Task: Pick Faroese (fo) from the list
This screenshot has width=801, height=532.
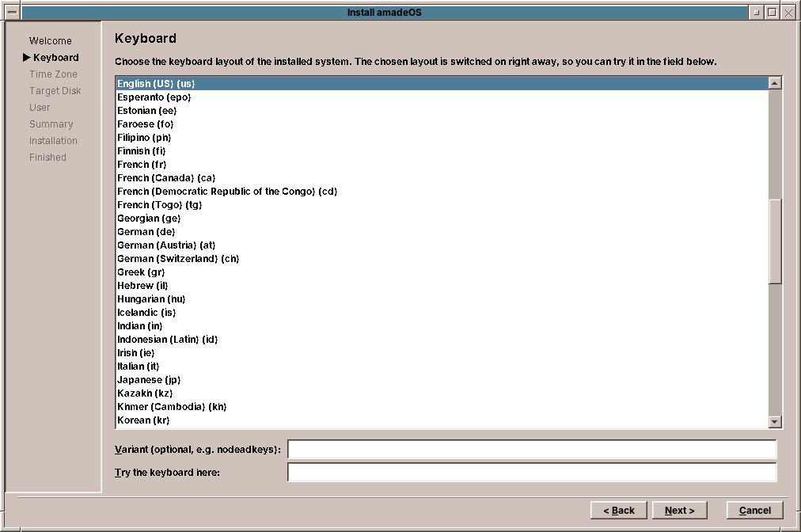Action: point(442,124)
